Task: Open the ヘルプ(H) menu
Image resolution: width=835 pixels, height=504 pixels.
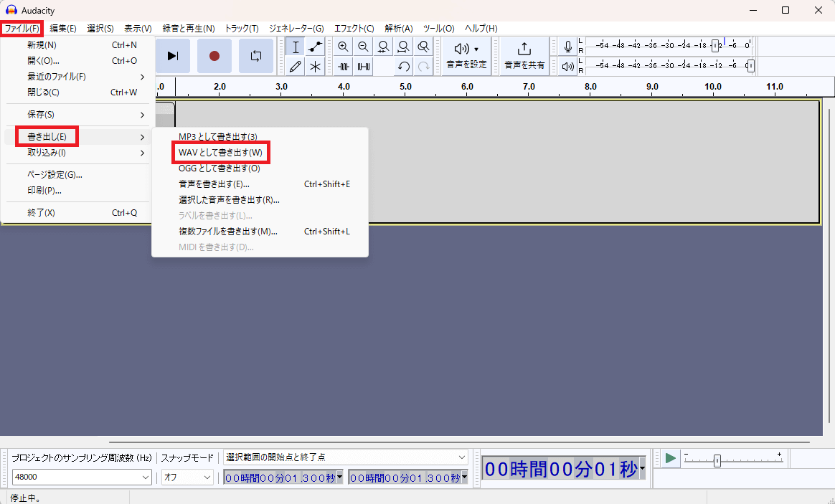Action: coord(481,28)
